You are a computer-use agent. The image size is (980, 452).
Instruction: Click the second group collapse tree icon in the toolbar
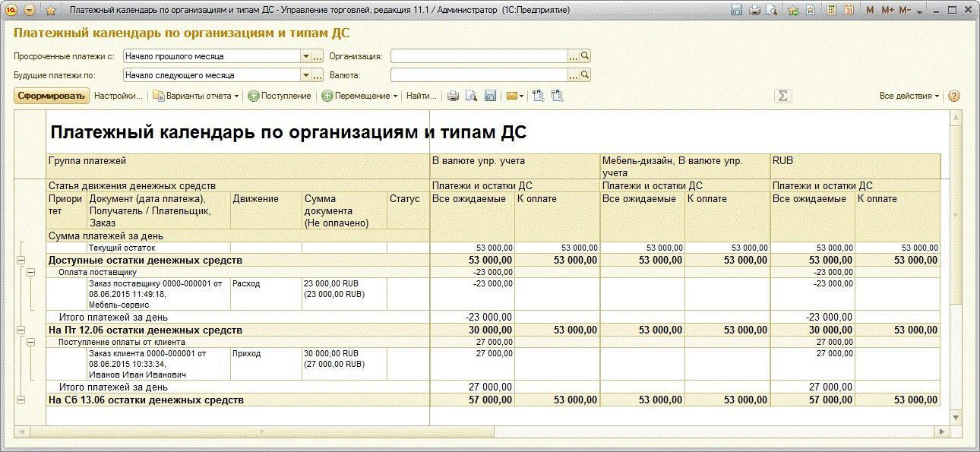coord(558,96)
